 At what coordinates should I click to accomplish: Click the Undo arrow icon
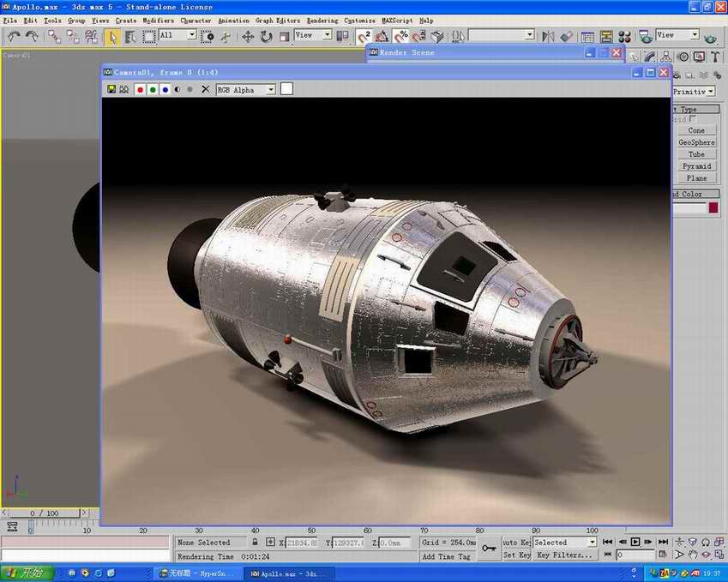tap(14, 36)
